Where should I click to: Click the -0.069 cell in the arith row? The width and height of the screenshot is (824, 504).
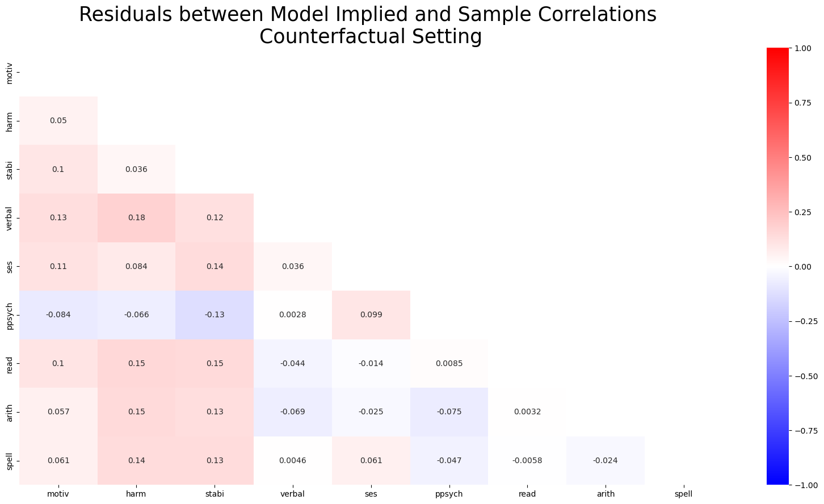click(x=293, y=412)
